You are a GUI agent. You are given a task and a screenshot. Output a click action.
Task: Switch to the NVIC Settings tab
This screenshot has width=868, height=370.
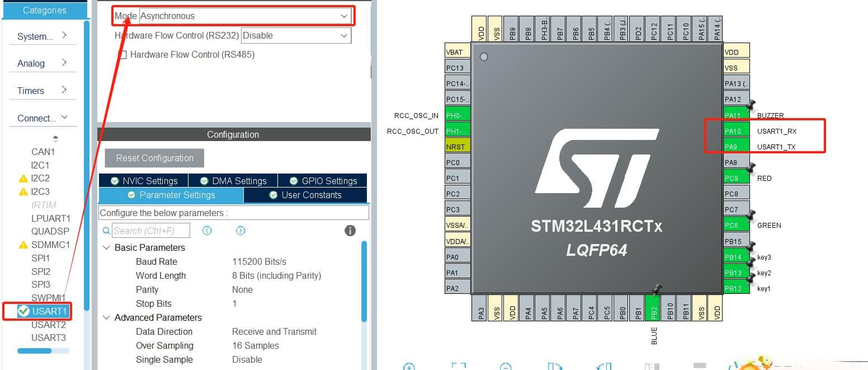143,181
